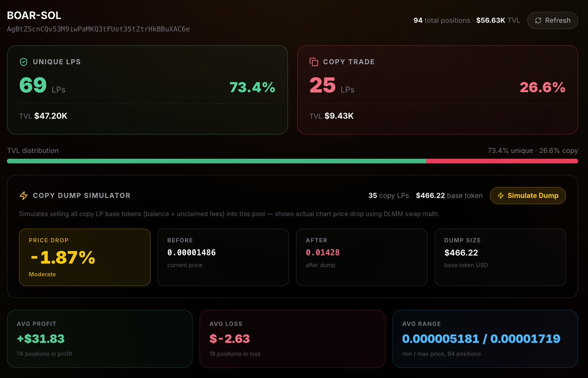Click the After price 0.01428
The image size is (588, 378).
tap(323, 253)
